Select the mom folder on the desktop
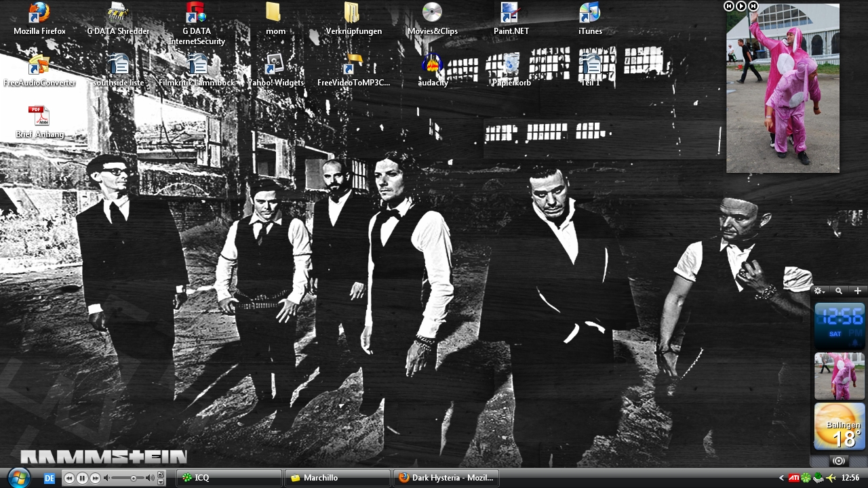The width and height of the screenshot is (868, 488). coord(275,19)
